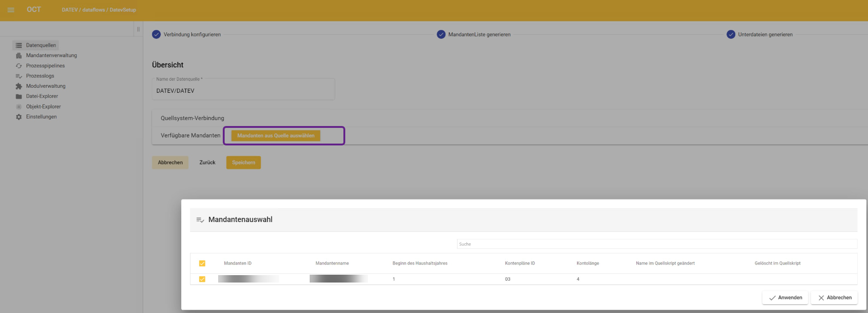Uncheck the first Mandanten row checkbox
This screenshot has height=313, width=868.
point(202,279)
